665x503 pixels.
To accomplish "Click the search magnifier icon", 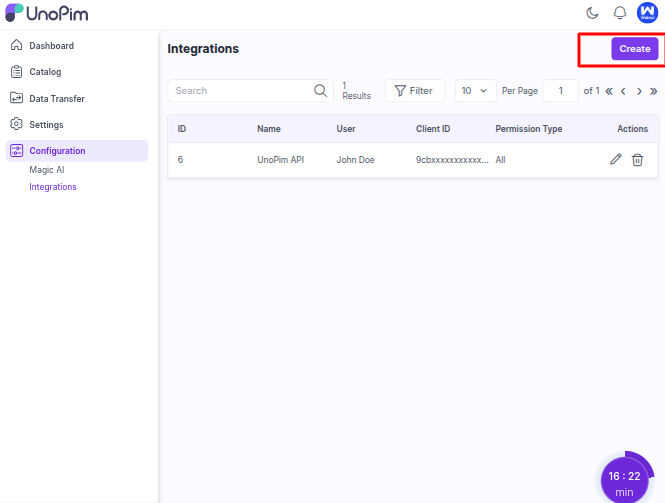I will click(320, 91).
